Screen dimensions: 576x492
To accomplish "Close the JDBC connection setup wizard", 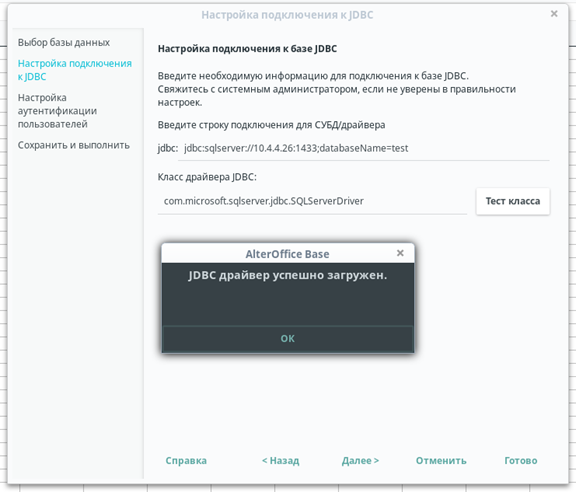I will click(554, 14).
